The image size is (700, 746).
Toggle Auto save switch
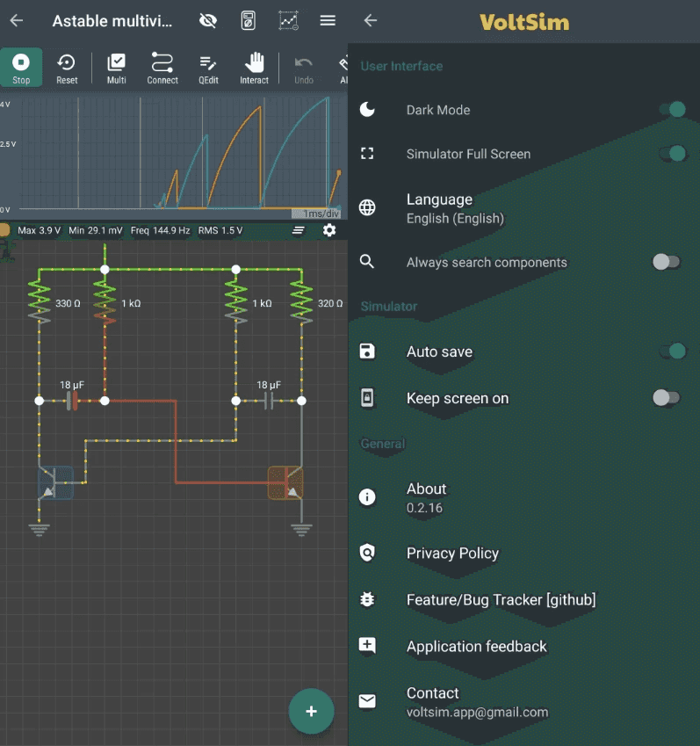pyautogui.click(x=673, y=351)
